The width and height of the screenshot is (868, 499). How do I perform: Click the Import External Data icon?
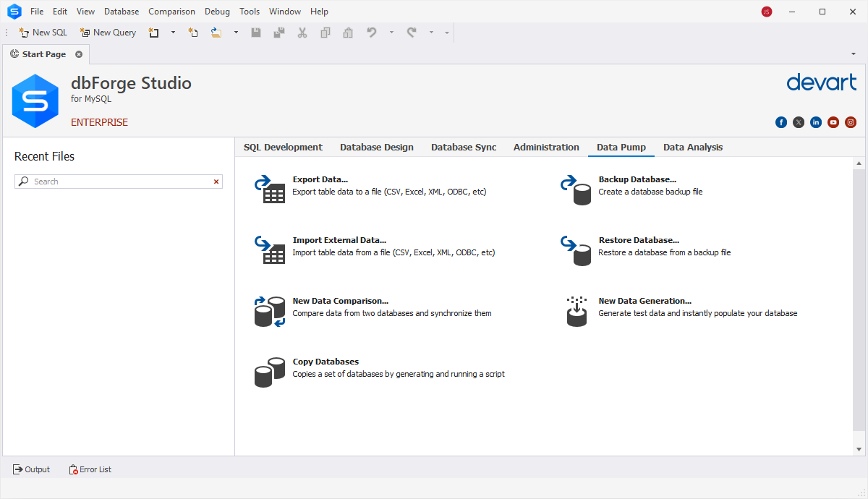pos(270,249)
